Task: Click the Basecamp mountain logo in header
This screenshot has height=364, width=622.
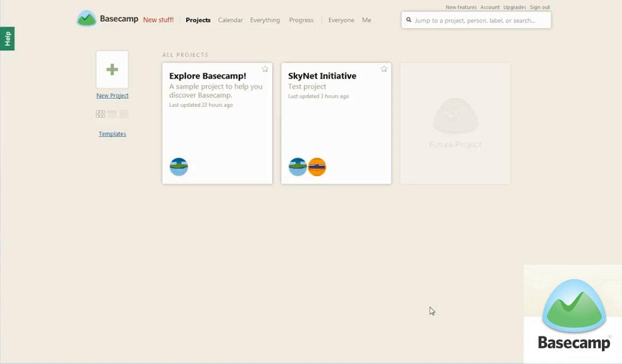Action: 87,19
